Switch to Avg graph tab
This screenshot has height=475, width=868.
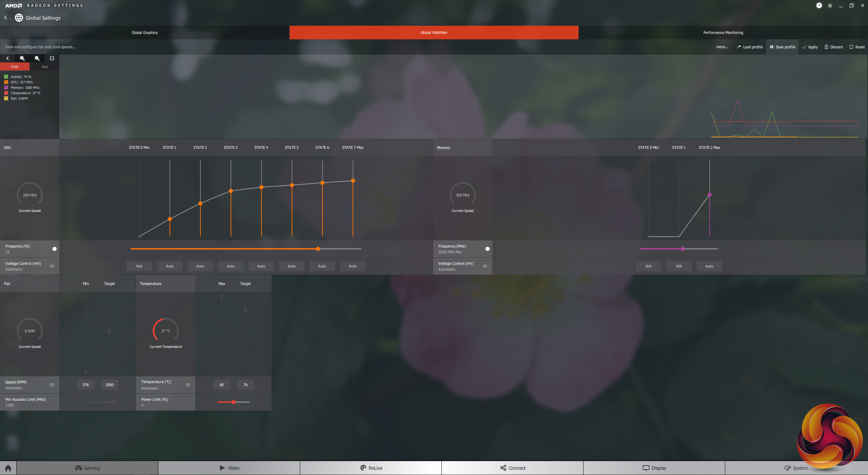pyautogui.click(x=44, y=66)
